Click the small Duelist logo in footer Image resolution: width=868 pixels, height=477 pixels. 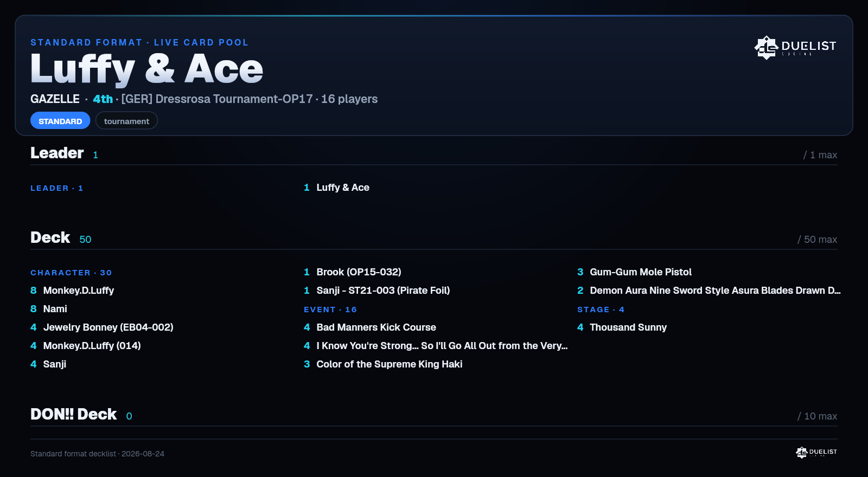point(816,452)
